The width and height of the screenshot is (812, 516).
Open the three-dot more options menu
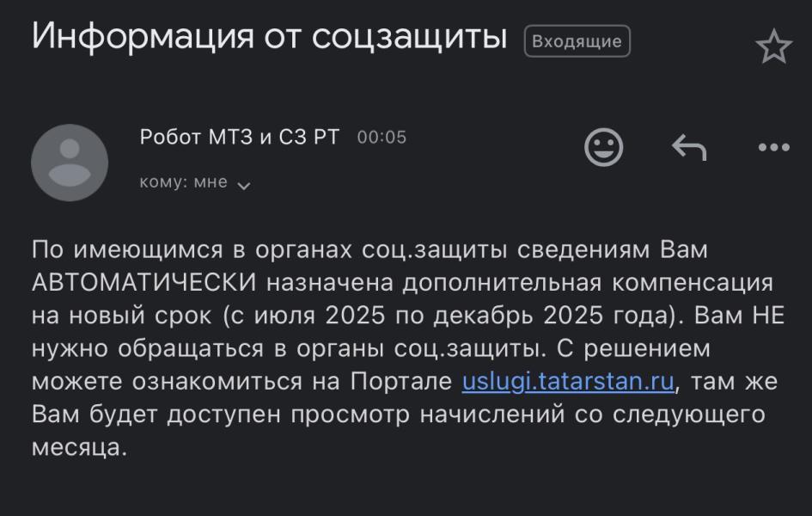point(773,147)
